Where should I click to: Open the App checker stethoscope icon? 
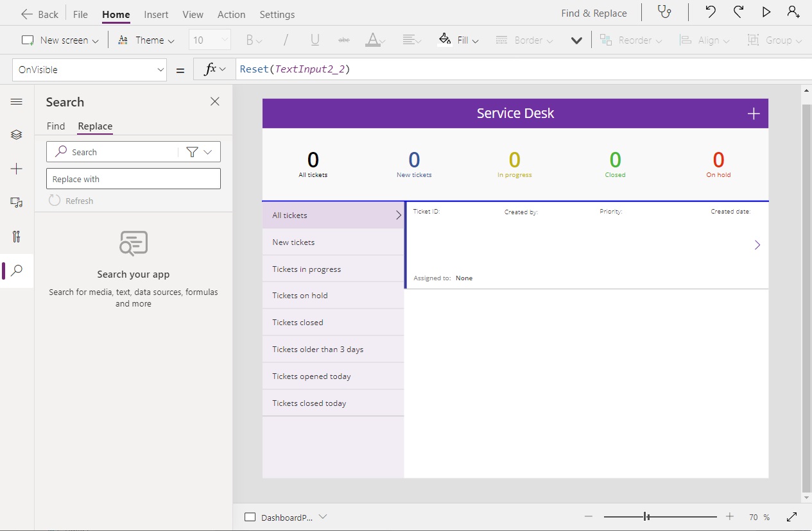tap(665, 12)
